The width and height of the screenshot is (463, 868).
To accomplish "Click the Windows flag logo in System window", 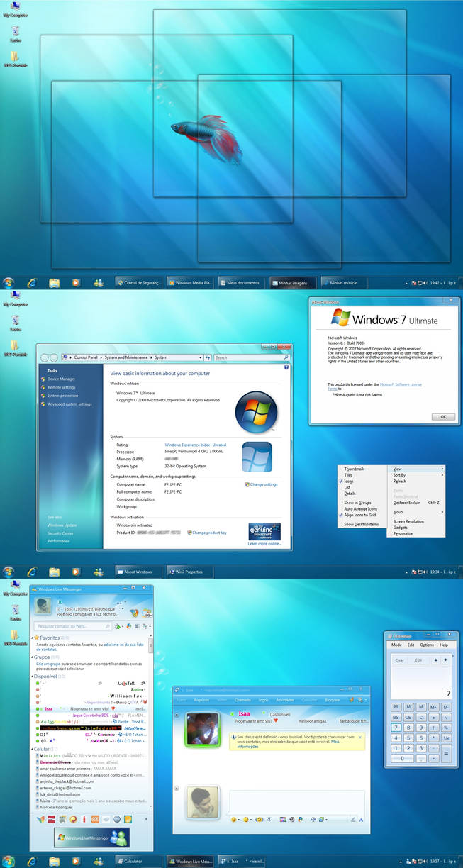I will point(256,412).
